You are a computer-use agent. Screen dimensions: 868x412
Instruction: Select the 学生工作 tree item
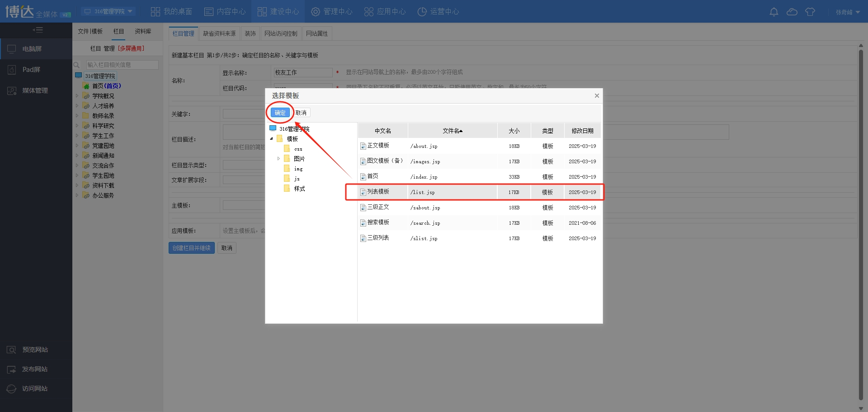(x=103, y=136)
